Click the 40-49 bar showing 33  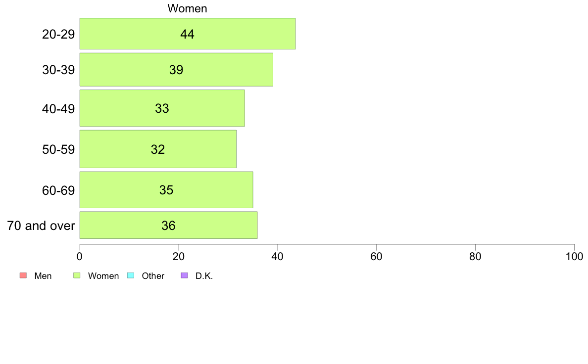click(x=162, y=108)
